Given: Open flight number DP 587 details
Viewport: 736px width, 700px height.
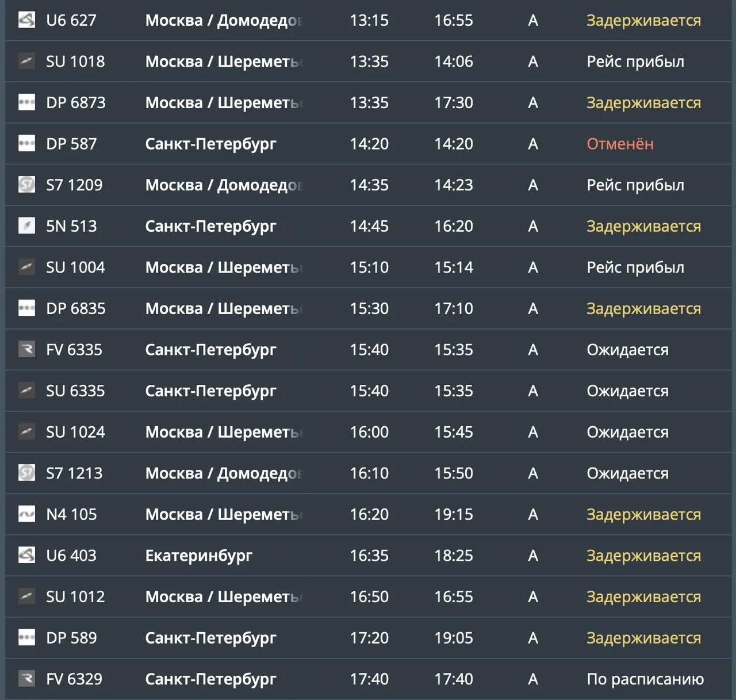Looking at the screenshot, I should [71, 144].
